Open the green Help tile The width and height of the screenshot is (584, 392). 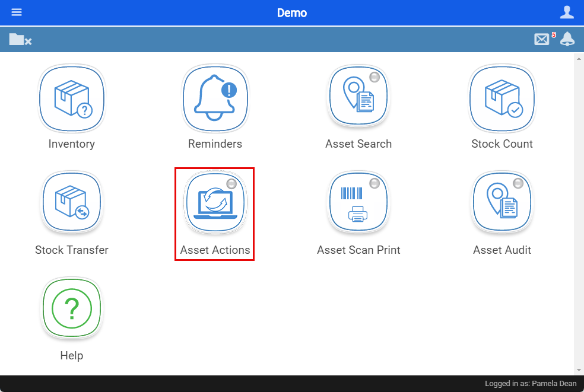tap(72, 308)
